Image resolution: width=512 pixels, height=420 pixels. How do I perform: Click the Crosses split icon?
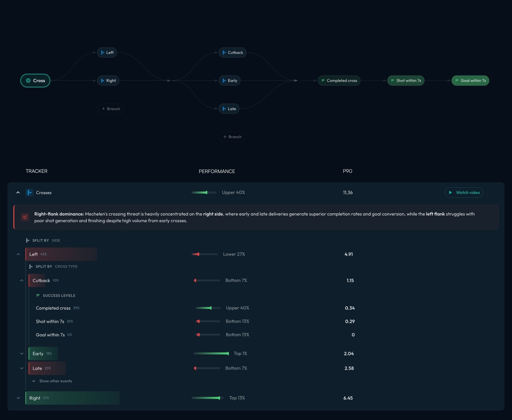coord(29,193)
